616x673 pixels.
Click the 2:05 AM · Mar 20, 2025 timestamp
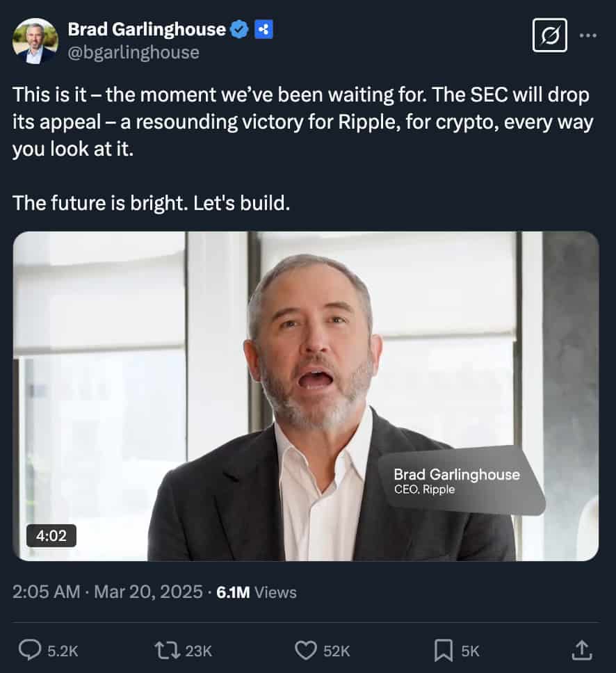(x=108, y=592)
